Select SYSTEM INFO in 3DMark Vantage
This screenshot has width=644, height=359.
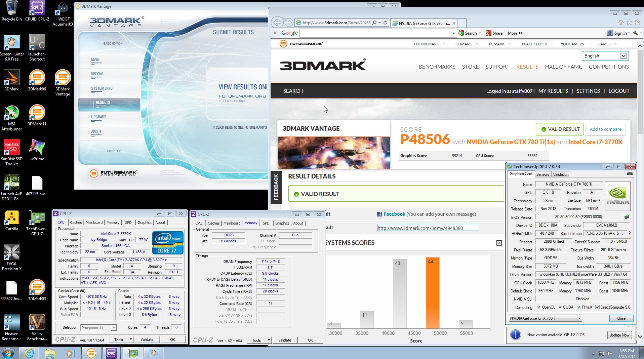[102, 89]
